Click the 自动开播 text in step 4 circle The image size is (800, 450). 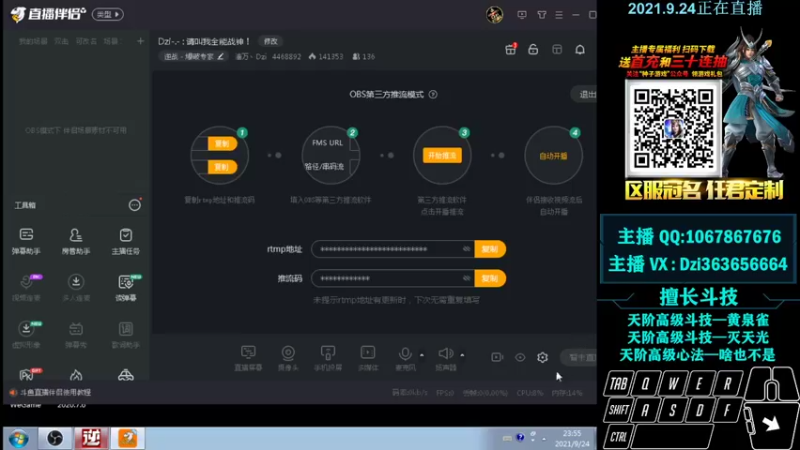[x=554, y=156]
